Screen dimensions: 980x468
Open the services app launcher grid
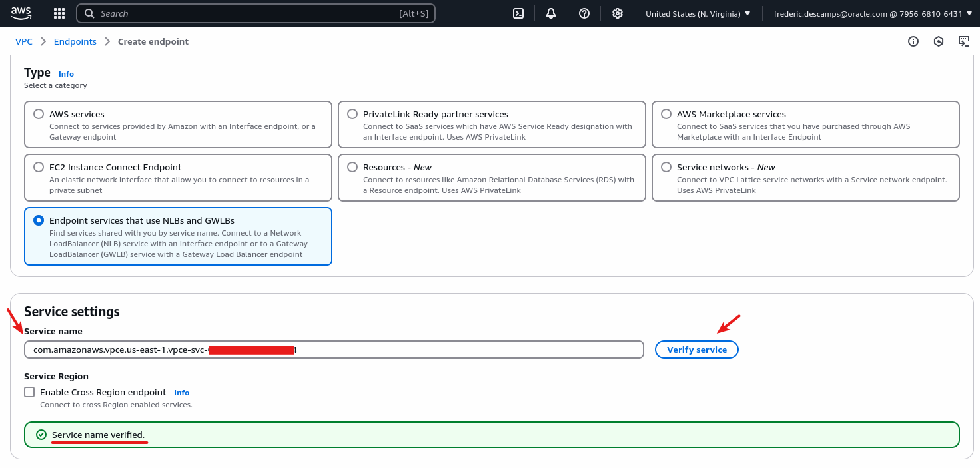[59, 13]
